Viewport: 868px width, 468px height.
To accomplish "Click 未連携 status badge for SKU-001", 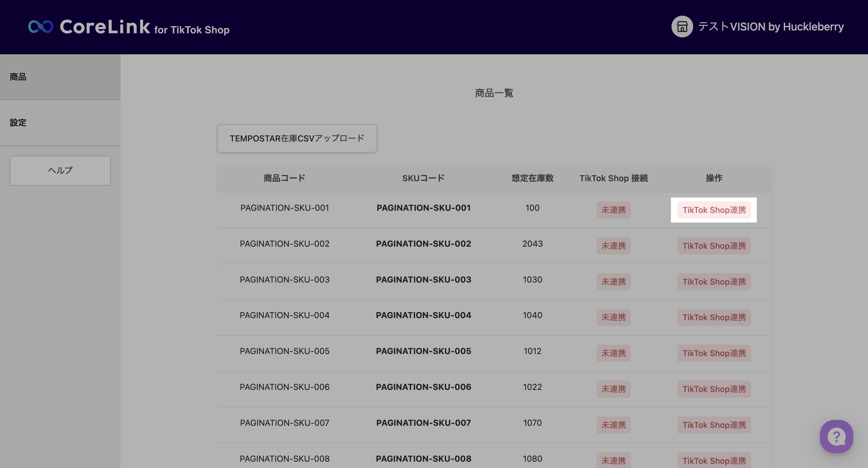I will click(x=613, y=210).
